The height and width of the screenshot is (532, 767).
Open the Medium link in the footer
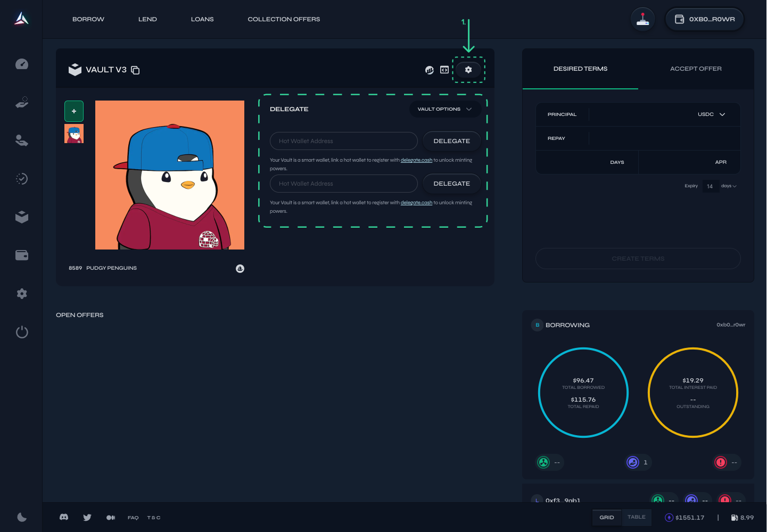tap(111, 518)
